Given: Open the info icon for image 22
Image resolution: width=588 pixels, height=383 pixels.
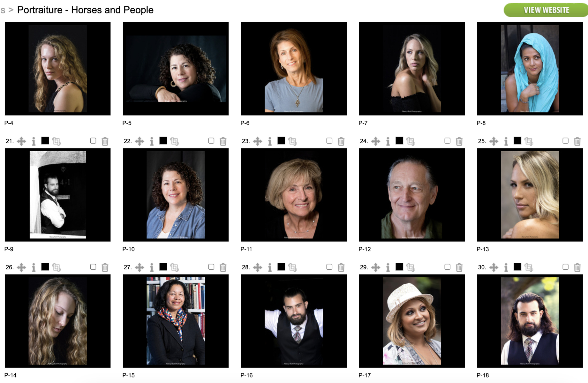Looking at the screenshot, I should (x=152, y=141).
